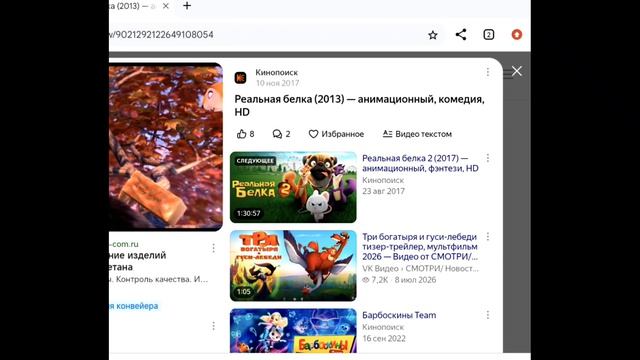Open Барбоскины Team title link
This screenshot has height=360, width=640.
pyautogui.click(x=399, y=315)
